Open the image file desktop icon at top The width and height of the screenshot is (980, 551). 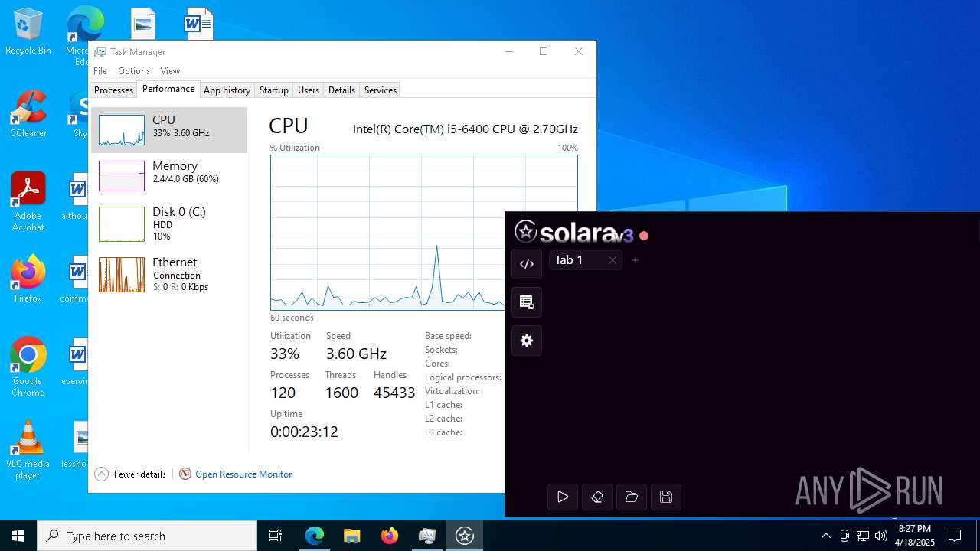coord(142,23)
